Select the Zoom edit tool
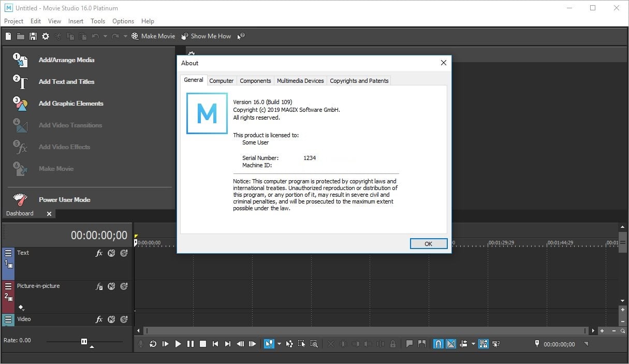Screen dimensions: 629x364 tap(314, 344)
